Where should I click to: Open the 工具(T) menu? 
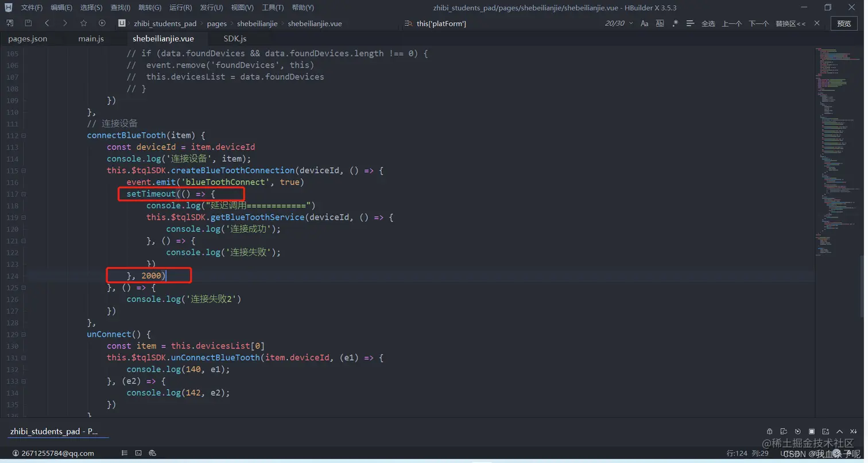coord(273,7)
